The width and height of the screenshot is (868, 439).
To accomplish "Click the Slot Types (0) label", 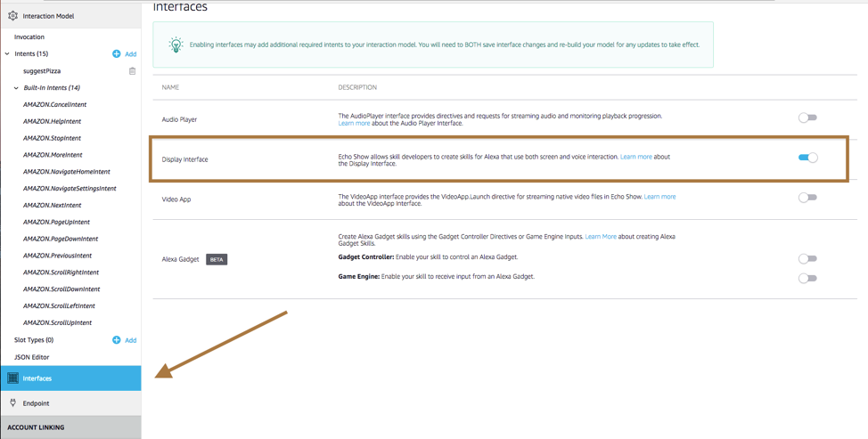I will (x=34, y=340).
